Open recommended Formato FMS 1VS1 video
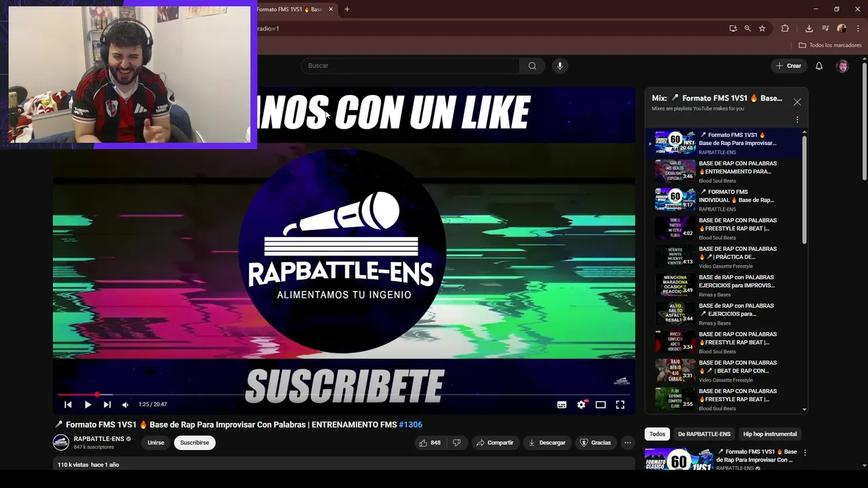The image size is (868, 488). pyautogui.click(x=721, y=460)
